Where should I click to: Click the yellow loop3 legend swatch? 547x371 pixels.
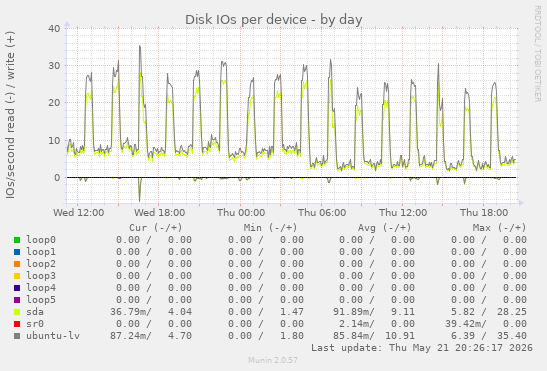17,276
